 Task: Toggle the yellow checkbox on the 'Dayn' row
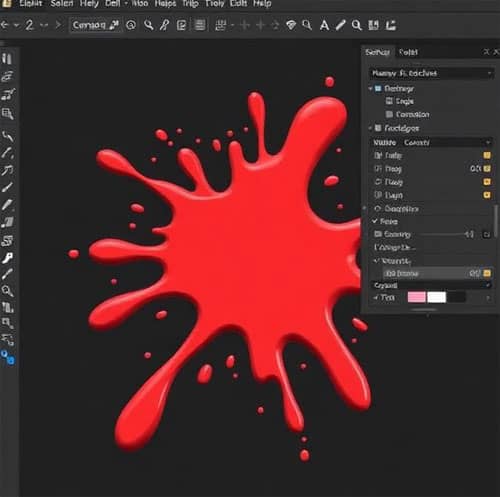click(x=487, y=195)
